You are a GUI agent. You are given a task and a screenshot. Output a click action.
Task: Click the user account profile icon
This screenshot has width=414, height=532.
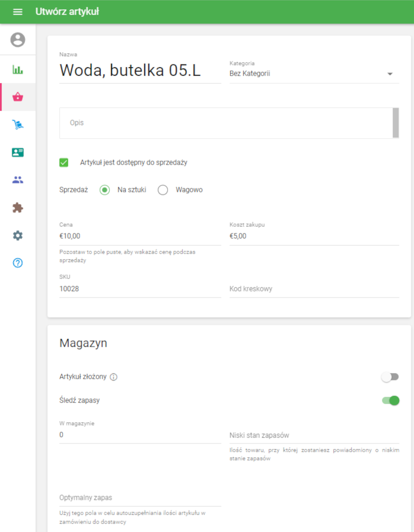coord(18,40)
